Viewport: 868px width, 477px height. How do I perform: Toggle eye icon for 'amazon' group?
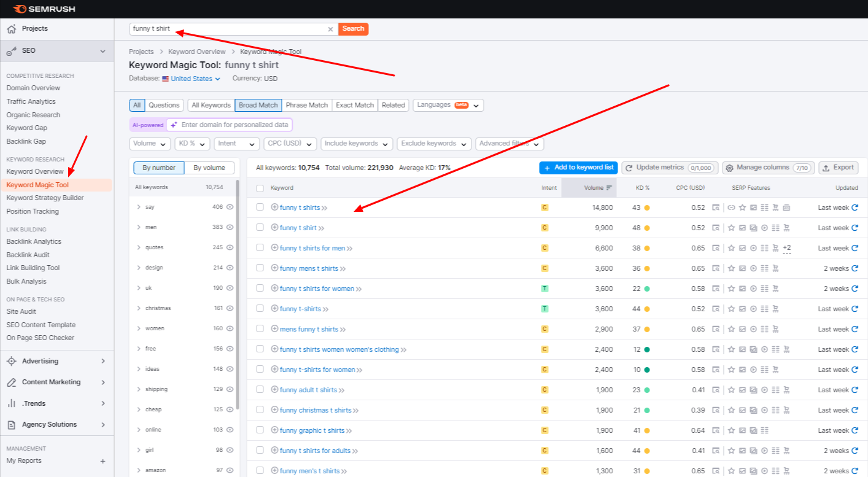coord(230,470)
